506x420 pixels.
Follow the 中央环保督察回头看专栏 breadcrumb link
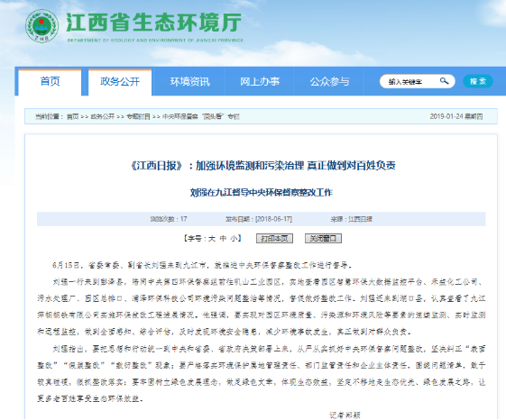(201, 116)
